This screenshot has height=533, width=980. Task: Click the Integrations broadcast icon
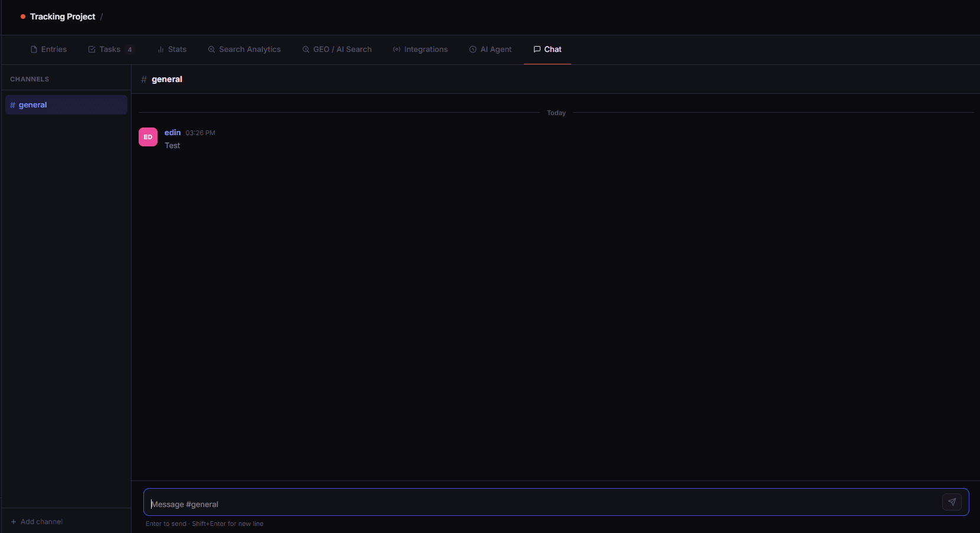click(396, 50)
